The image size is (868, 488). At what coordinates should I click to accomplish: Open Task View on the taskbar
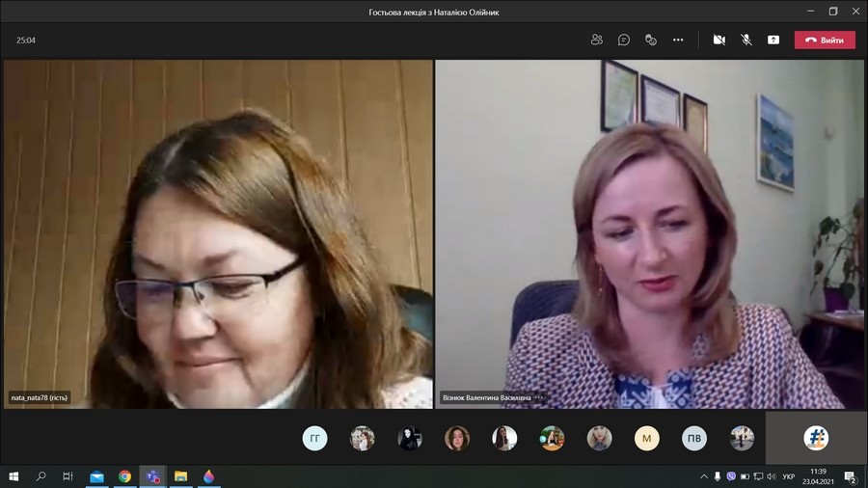pos(68,476)
